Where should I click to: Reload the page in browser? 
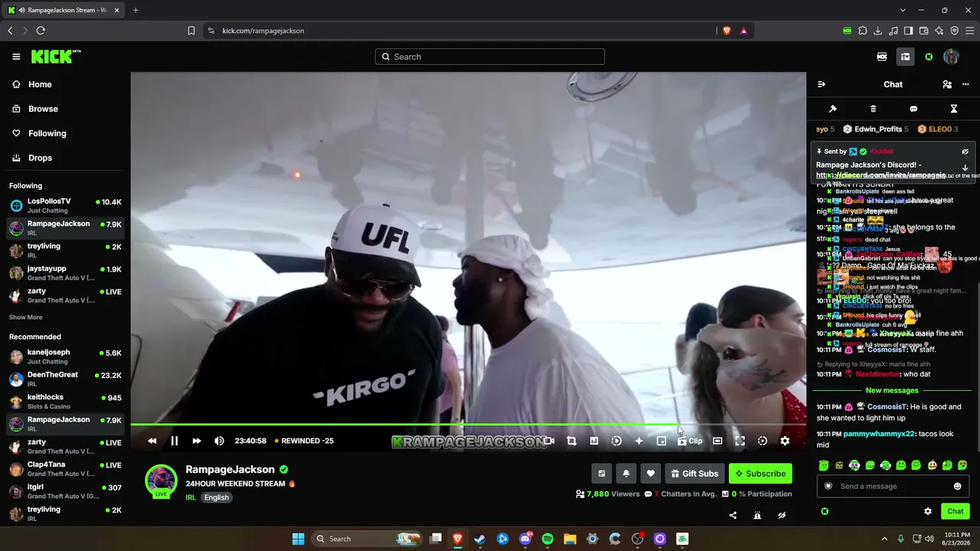[x=41, y=31]
